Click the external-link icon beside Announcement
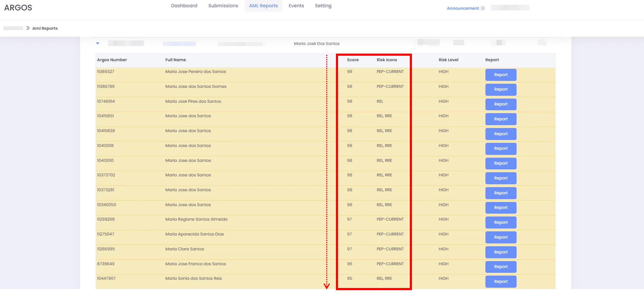 tap(483, 8)
